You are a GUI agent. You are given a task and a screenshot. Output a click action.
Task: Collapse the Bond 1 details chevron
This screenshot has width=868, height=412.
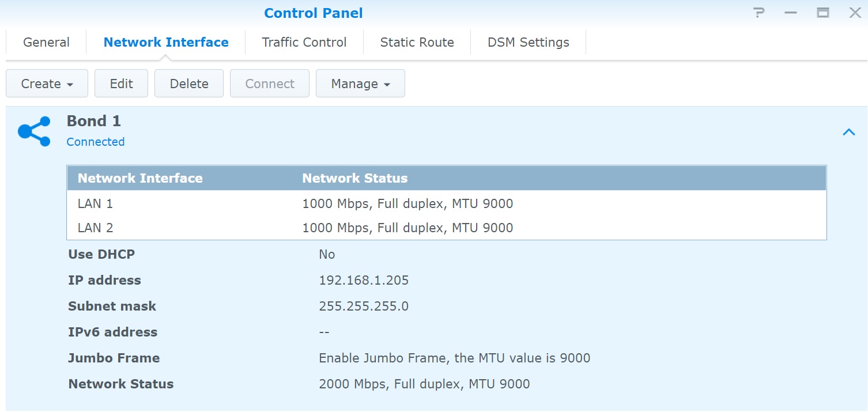click(x=848, y=132)
